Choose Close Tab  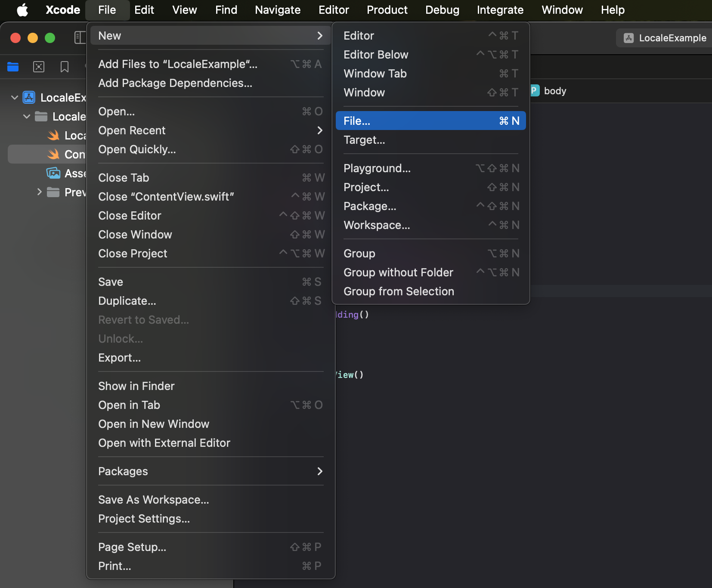pos(211,178)
